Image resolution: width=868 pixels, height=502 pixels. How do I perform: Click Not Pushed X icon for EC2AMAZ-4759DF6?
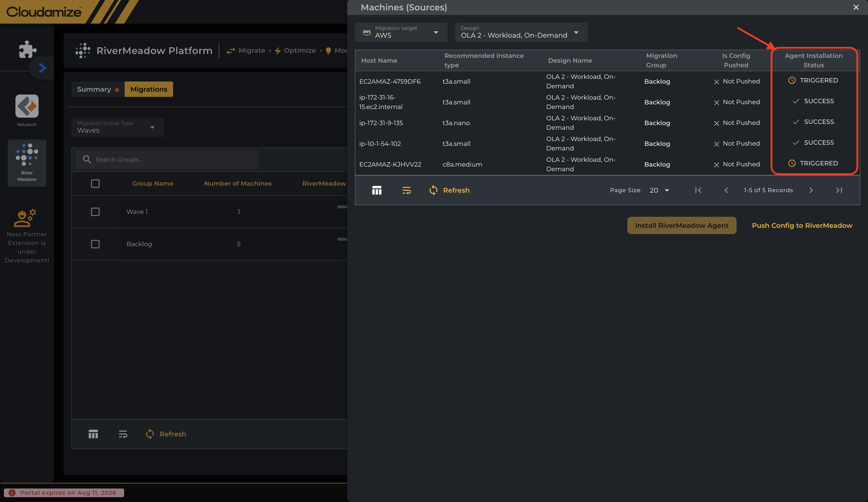pyautogui.click(x=716, y=82)
